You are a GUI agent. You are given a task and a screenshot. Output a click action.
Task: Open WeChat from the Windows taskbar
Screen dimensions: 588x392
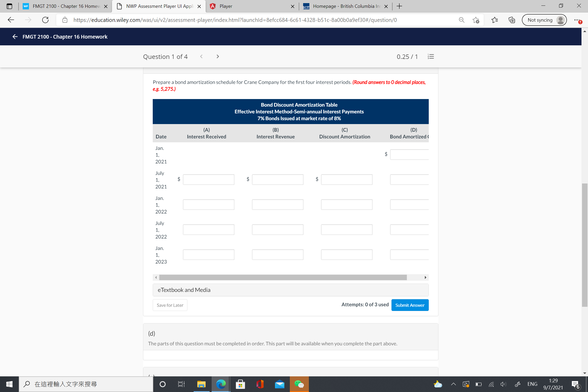(x=299, y=384)
